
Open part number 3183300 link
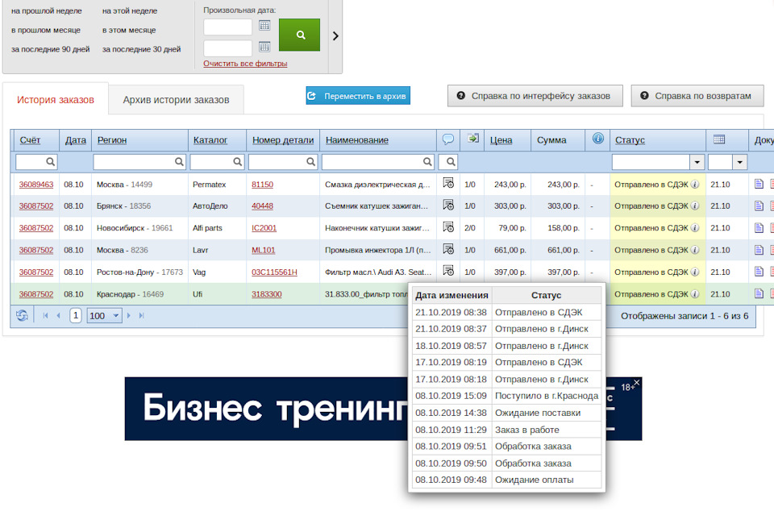pos(267,294)
